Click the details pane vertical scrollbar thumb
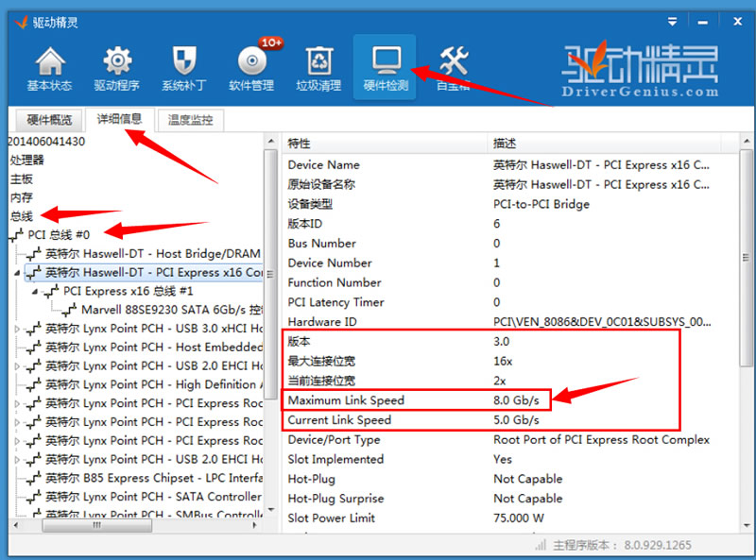This screenshot has height=560, width=756. [747, 259]
